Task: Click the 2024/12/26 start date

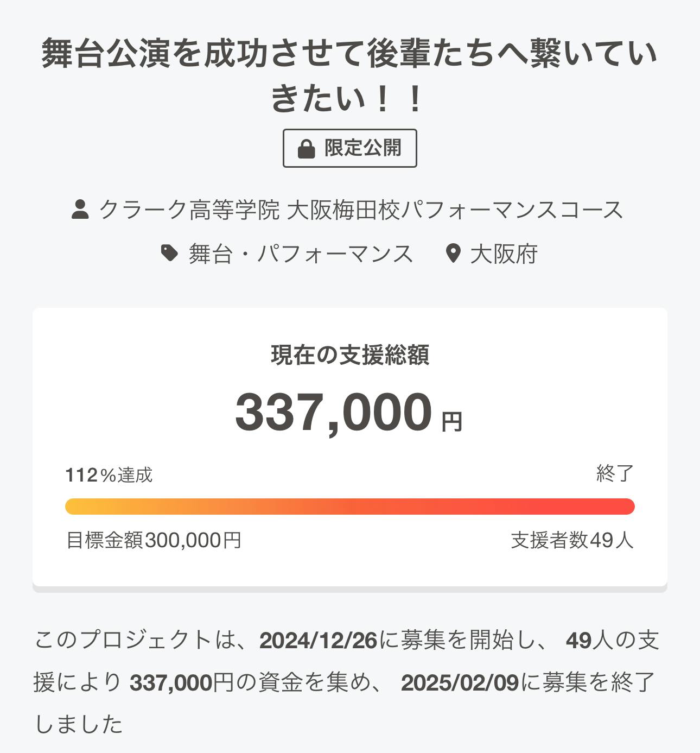Action: (x=318, y=641)
